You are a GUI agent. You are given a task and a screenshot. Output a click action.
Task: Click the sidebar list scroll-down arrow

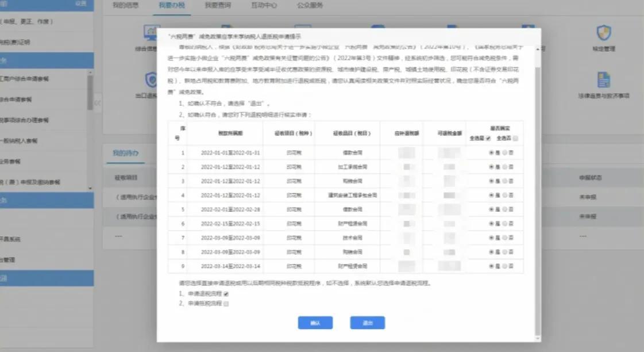click(90, 188)
